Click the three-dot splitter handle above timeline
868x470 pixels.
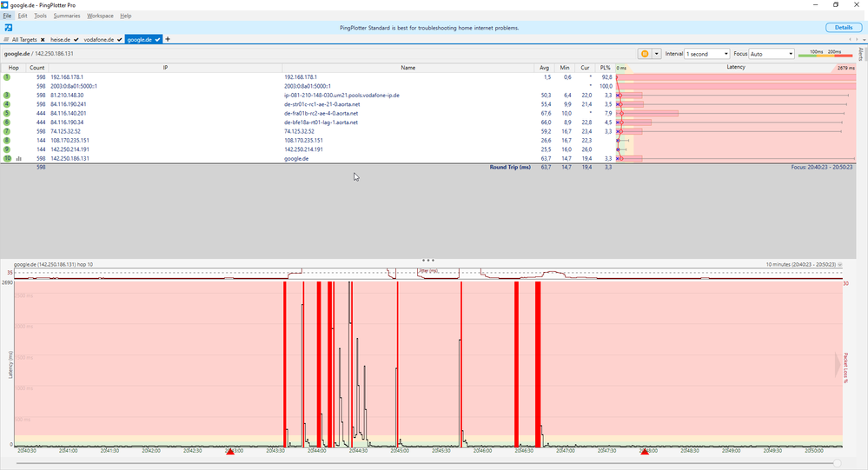coord(427,260)
